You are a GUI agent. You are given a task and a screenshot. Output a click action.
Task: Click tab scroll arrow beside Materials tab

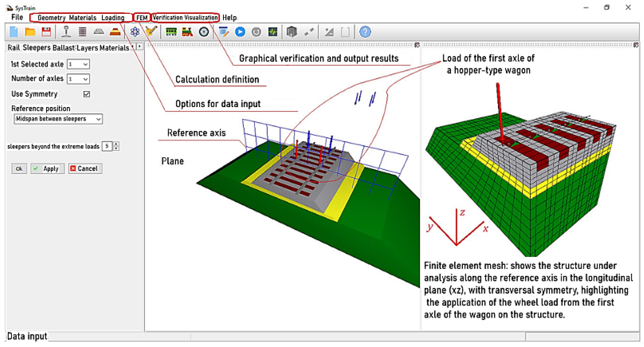(x=140, y=46)
